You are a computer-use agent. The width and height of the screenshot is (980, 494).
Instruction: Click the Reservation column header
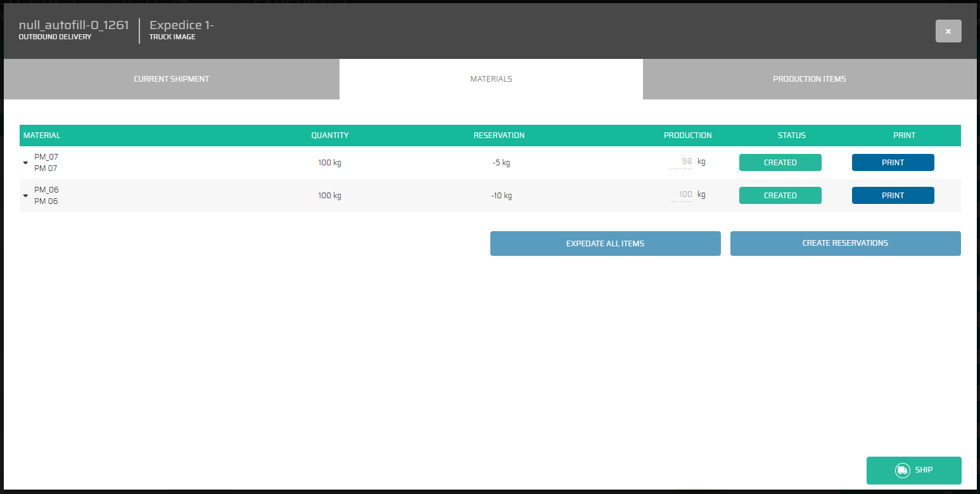coord(499,136)
